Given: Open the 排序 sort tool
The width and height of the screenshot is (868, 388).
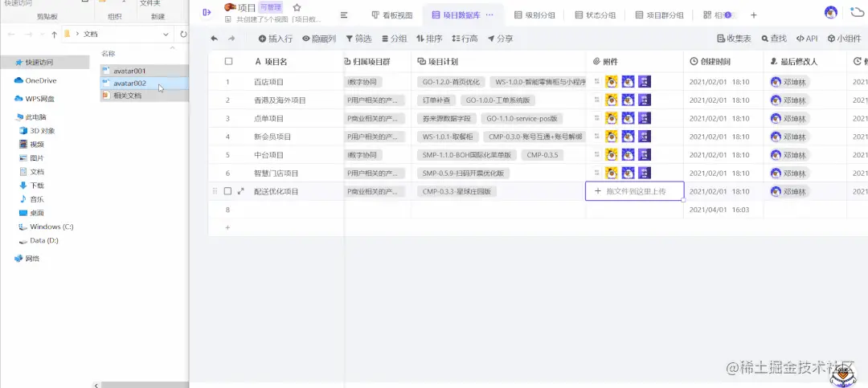Looking at the screenshot, I should [x=429, y=39].
